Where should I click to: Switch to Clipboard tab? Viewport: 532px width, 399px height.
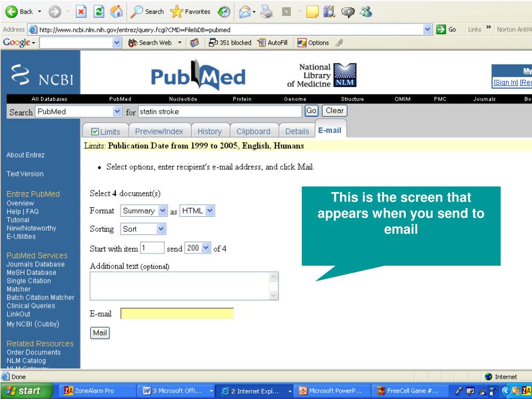point(254,131)
